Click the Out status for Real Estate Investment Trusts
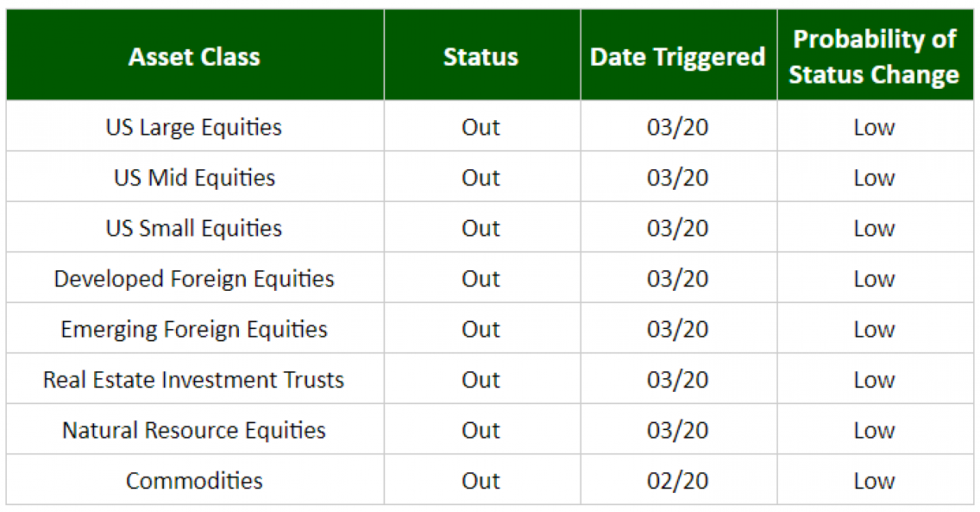 coord(481,380)
